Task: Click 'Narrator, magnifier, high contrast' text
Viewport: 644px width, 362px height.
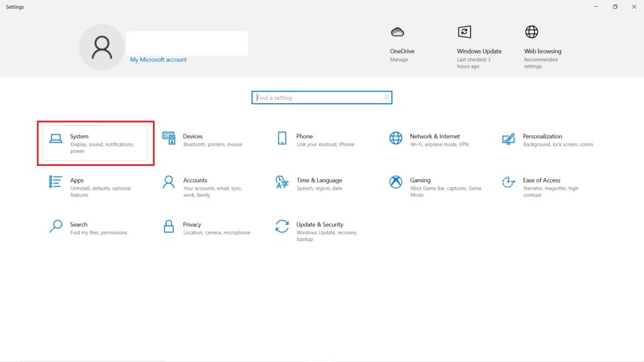Action: coord(550,192)
